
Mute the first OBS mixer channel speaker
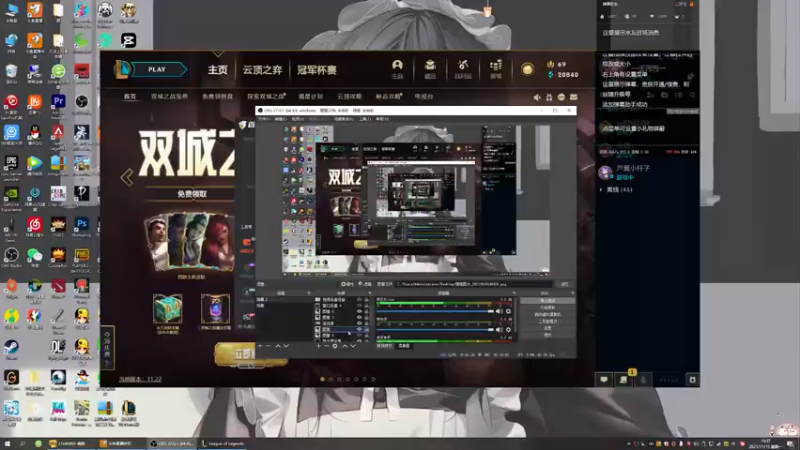[499, 311]
